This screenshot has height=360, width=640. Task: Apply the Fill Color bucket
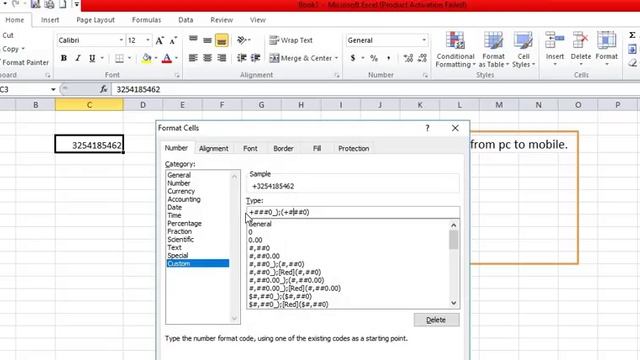pyautogui.click(x=147, y=58)
